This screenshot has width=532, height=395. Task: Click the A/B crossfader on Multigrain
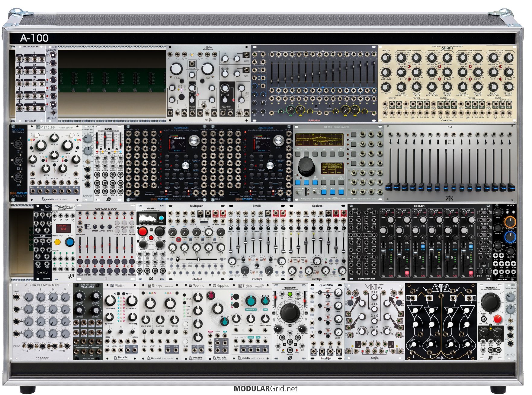pyautogui.click(x=198, y=259)
